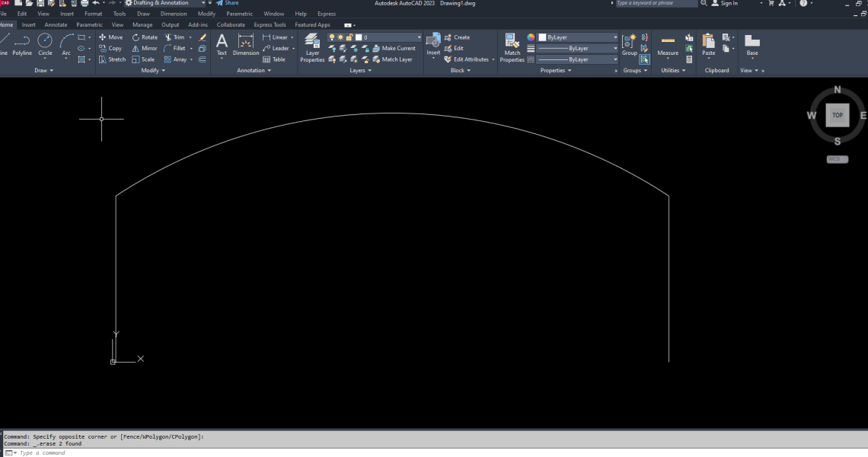Expand the Draw panel
Viewport: 868px width, 457px height.
[x=44, y=70]
